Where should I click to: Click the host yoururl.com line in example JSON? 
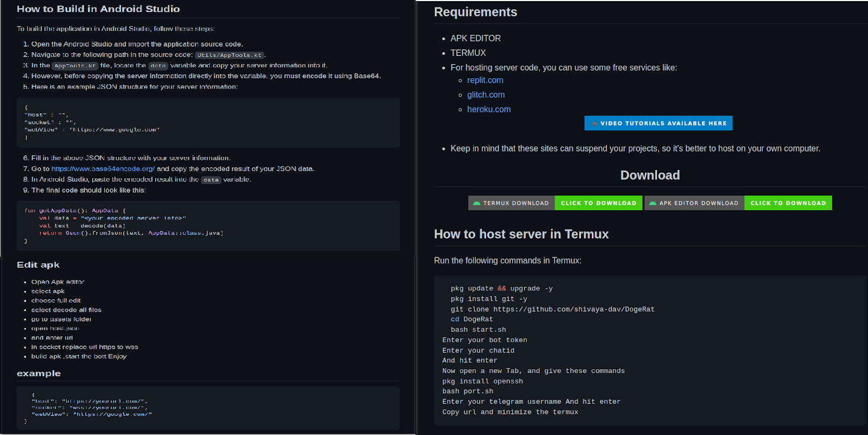pyautogui.click(x=90, y=401)
